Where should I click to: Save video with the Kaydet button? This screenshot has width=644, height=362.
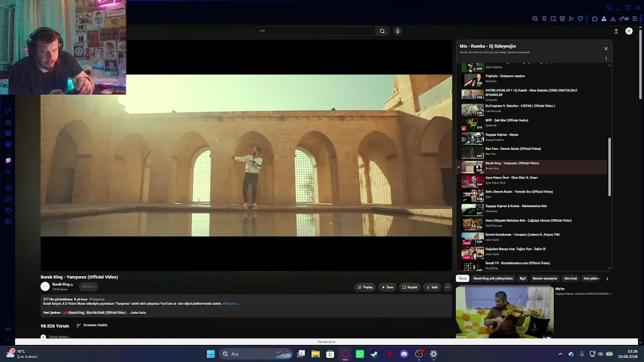click(x=410, y=287)
